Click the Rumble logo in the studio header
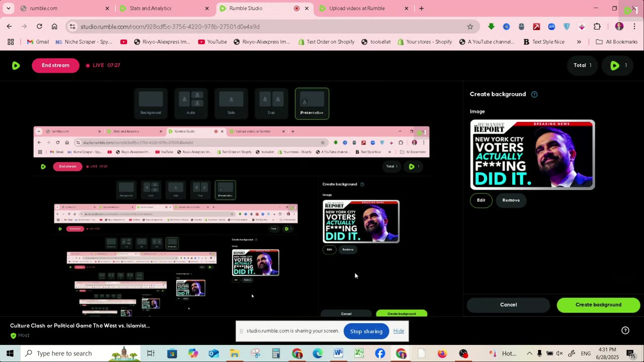Image resolution: width=644 pixels, height=362 pixels. point(16,65)
